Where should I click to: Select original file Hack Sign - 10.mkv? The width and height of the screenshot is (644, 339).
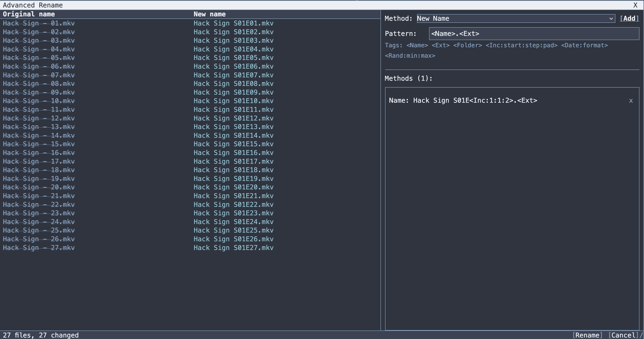pyautogui.click(x=39, y=101)
